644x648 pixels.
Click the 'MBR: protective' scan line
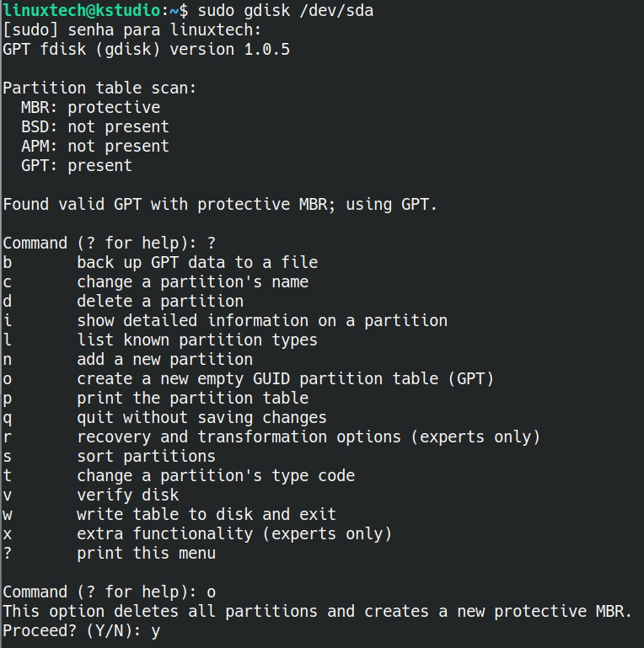click(x=90, y=108)
